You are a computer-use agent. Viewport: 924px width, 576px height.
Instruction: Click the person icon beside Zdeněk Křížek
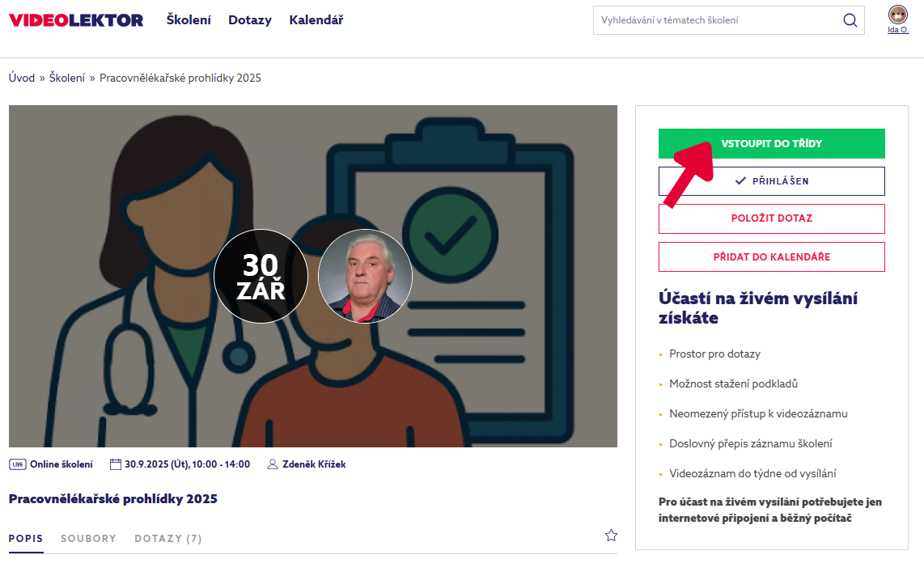pyautogui.click(x=273, y=464)
